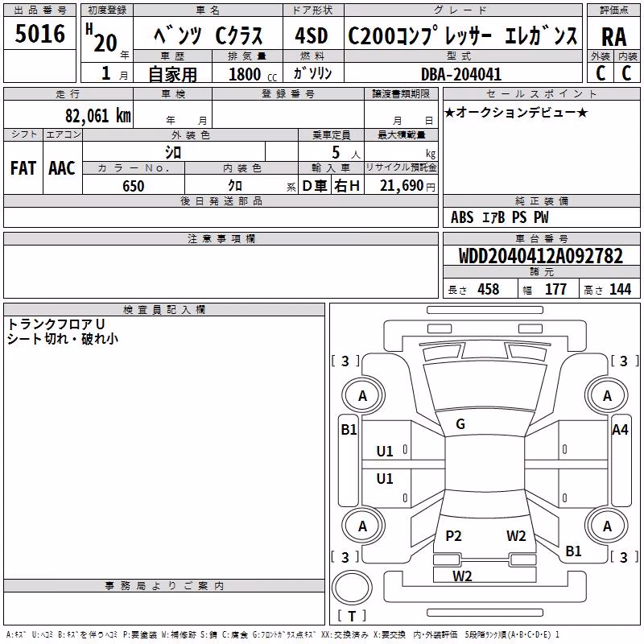Click the D車 import marker
Image resolution: width=644 pixels, height=644 pixels.
tap(315, 186)
